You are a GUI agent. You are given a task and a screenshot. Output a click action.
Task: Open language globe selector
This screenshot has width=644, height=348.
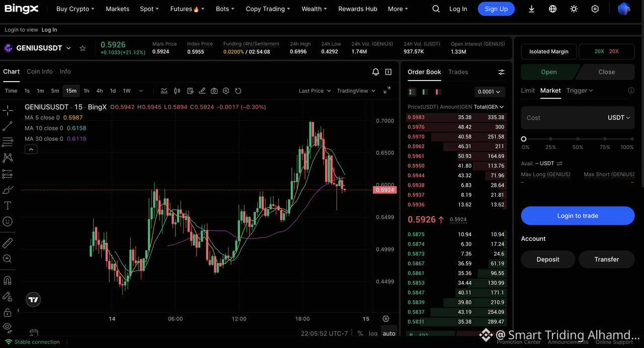pyautogui.click(x=552, y=9)
